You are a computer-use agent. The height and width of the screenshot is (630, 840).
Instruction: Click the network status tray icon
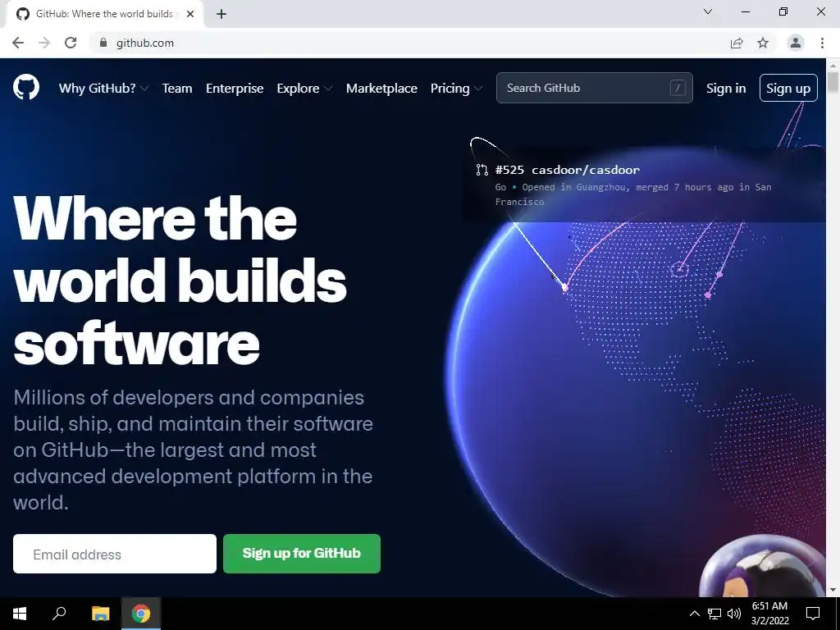coord(714,614)
